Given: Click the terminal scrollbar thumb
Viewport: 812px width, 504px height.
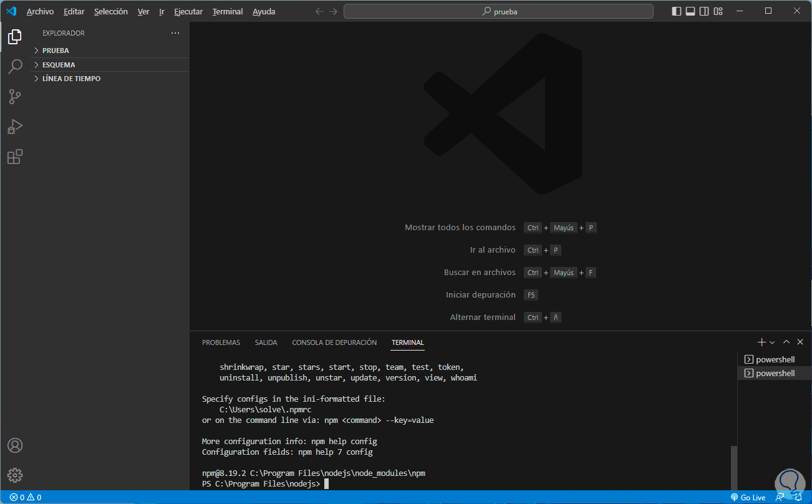Looking at the screenshot, I should coord(734,468).
